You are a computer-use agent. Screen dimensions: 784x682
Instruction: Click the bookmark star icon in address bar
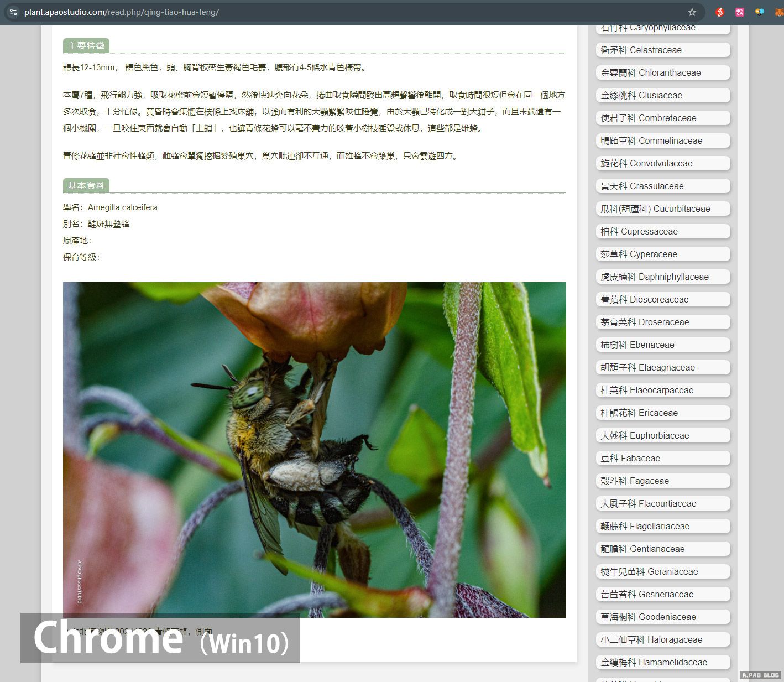692,12
